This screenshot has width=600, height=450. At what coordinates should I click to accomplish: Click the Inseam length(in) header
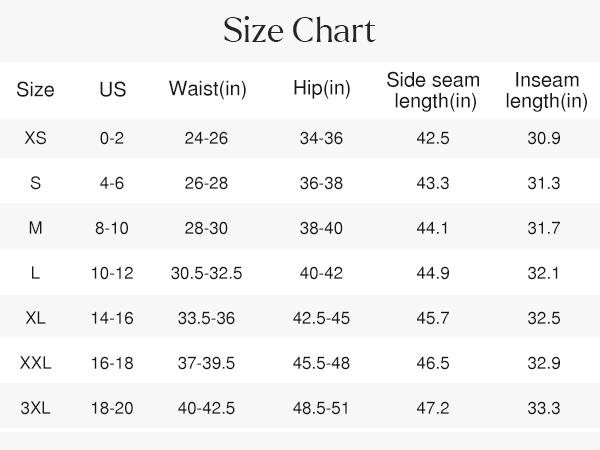tap(545, 90)
